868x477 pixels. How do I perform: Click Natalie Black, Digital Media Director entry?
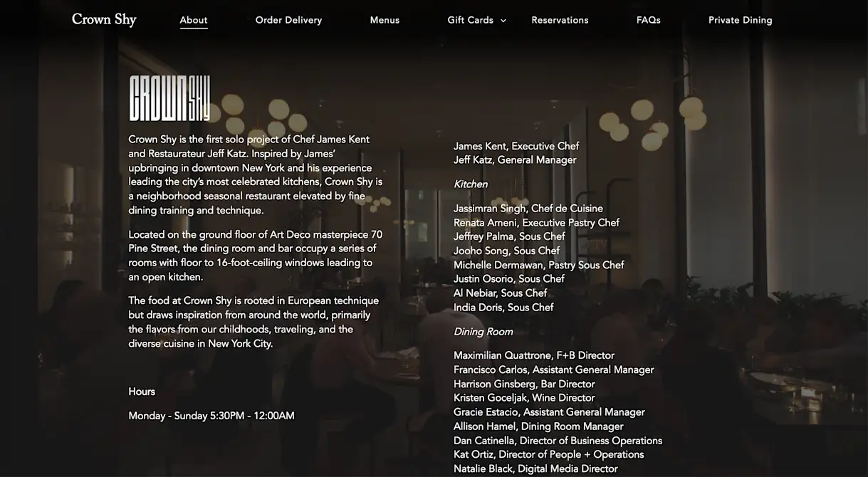tap(535, 468)
